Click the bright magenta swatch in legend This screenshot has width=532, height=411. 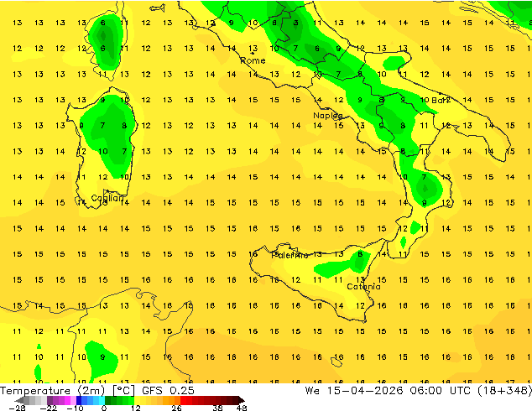tap(67, 400)
